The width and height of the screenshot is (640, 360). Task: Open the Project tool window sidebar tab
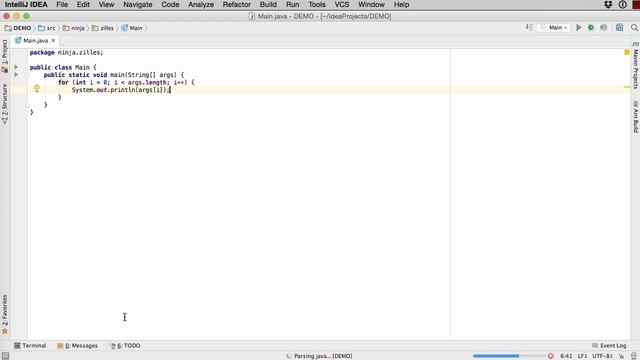(4, 56)
